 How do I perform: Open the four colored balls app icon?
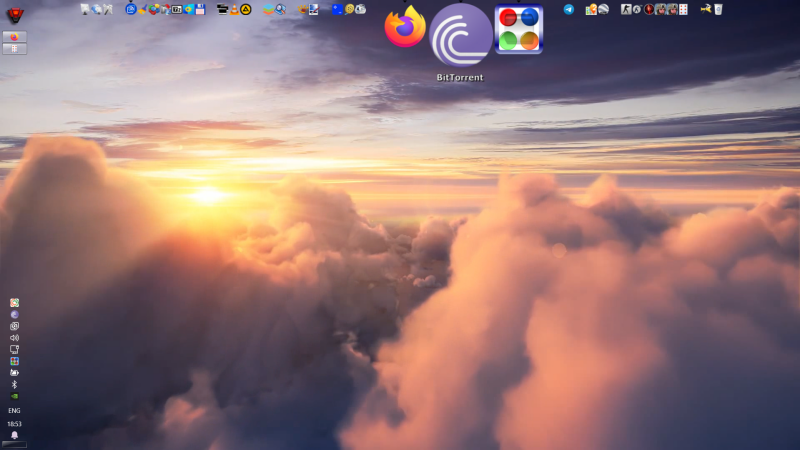point(518,29)
